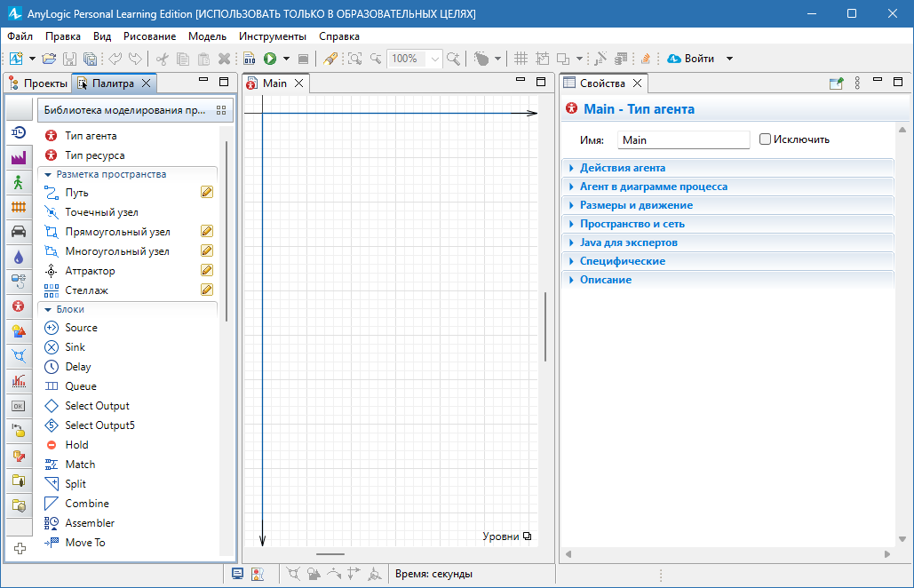Click the New model toolbar icon
The width and height of the screenshot is (914, 588).
(16, 59)
